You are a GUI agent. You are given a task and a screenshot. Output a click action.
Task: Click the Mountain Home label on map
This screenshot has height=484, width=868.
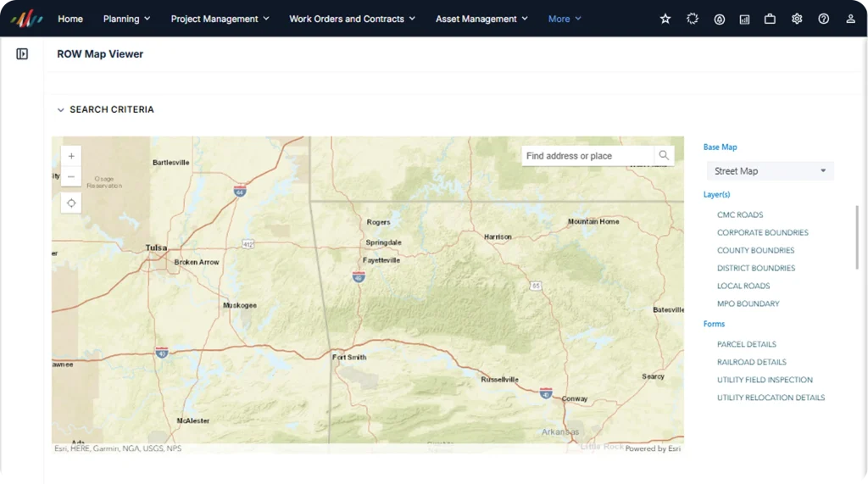593,221
